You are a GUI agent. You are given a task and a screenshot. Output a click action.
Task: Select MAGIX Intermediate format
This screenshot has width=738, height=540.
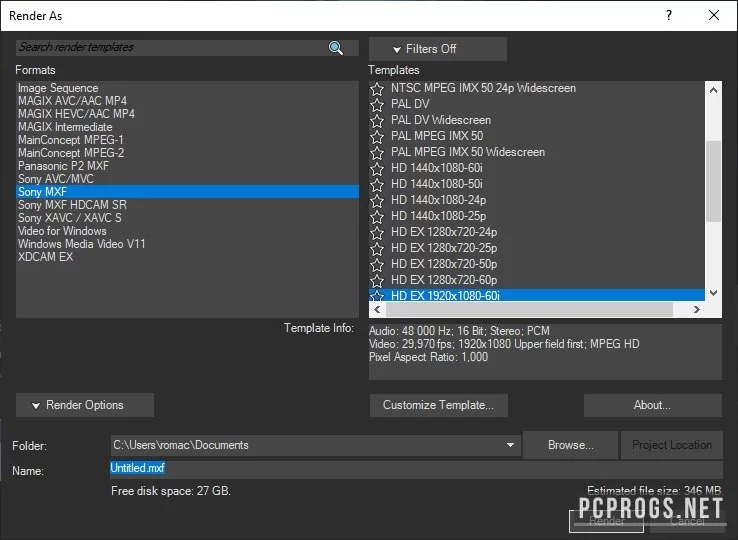[187, 127]
